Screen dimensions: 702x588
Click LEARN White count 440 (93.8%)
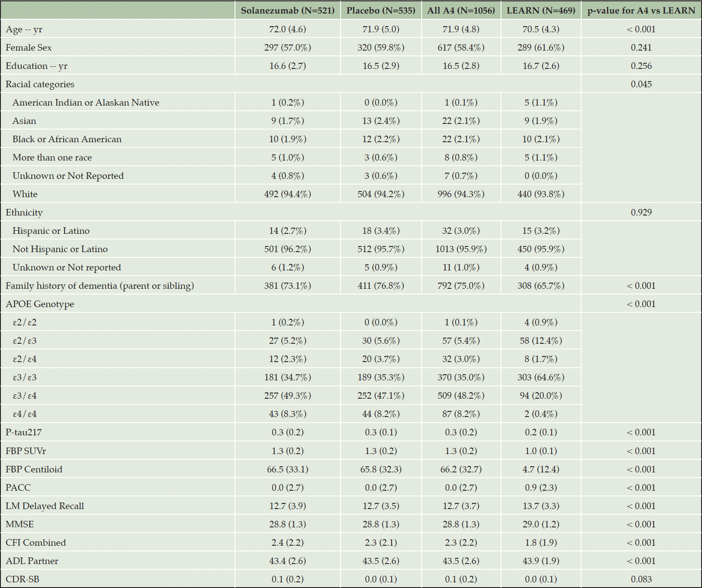[x=541, y=194]
